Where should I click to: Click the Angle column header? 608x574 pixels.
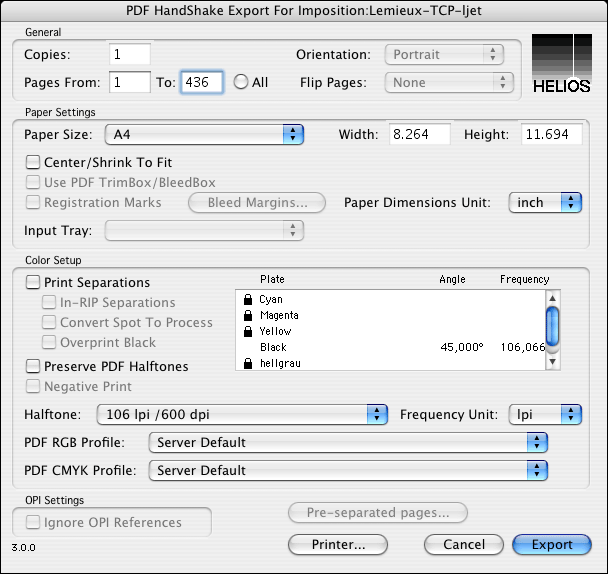click(452, 279)
